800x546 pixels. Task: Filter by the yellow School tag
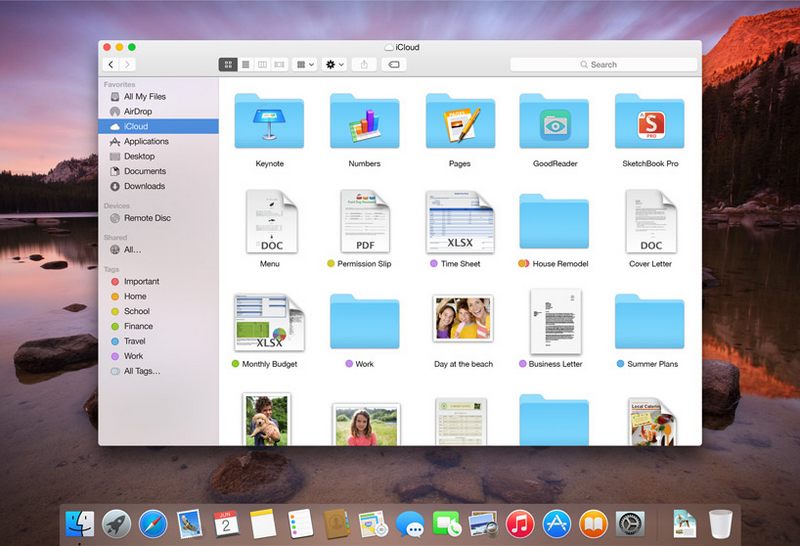[x=158, y=311]
